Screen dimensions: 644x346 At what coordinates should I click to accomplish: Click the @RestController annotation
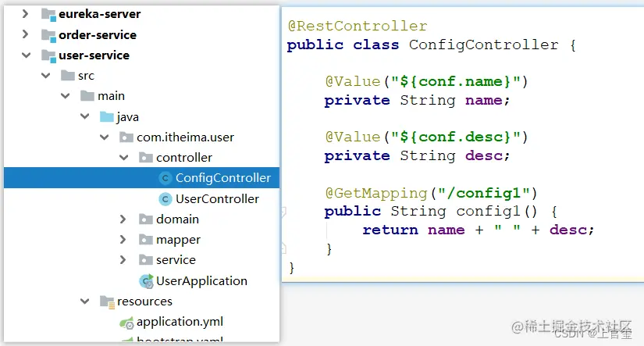pos(358,26)
